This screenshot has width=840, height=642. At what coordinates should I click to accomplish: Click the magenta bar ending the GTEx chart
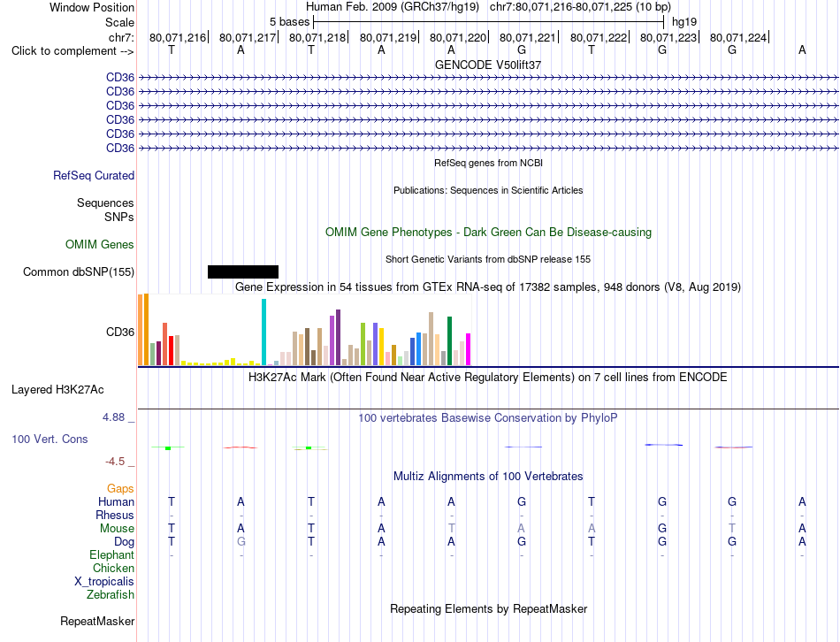point(469,349)
